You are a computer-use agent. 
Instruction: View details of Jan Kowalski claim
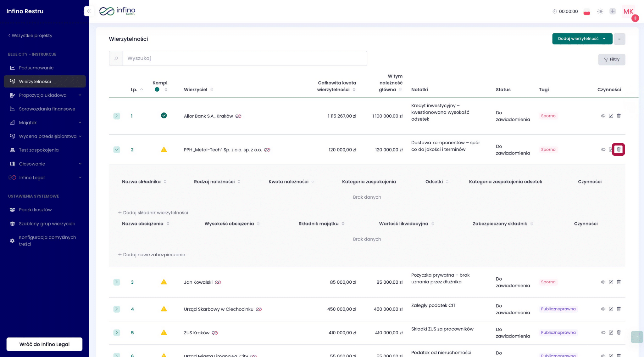(603, 282)
